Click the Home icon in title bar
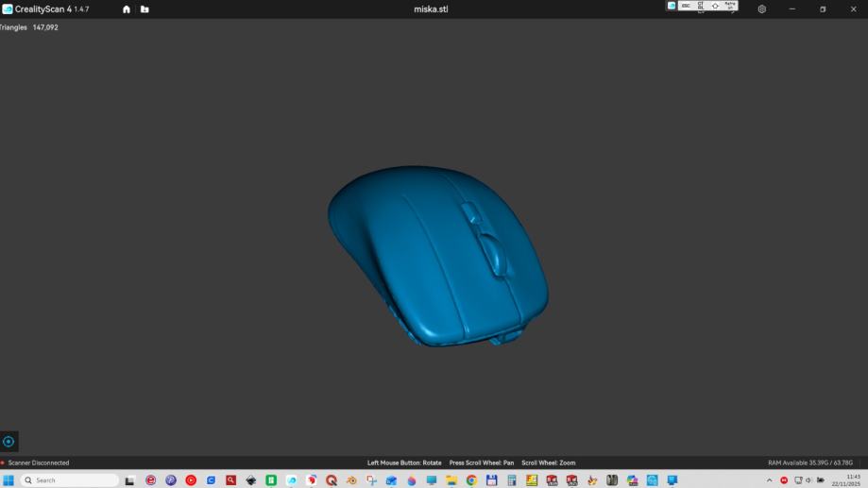This screenshot has width=868, height=488. [127, 9]
